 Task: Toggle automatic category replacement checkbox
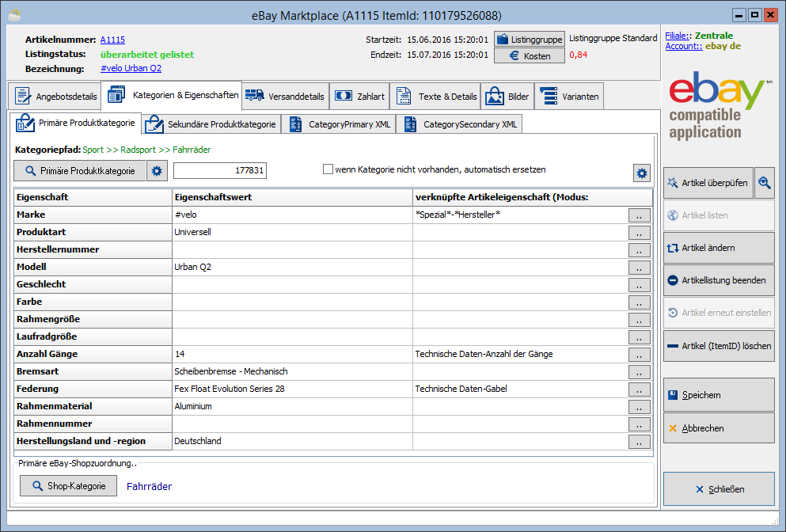(328, 169)
